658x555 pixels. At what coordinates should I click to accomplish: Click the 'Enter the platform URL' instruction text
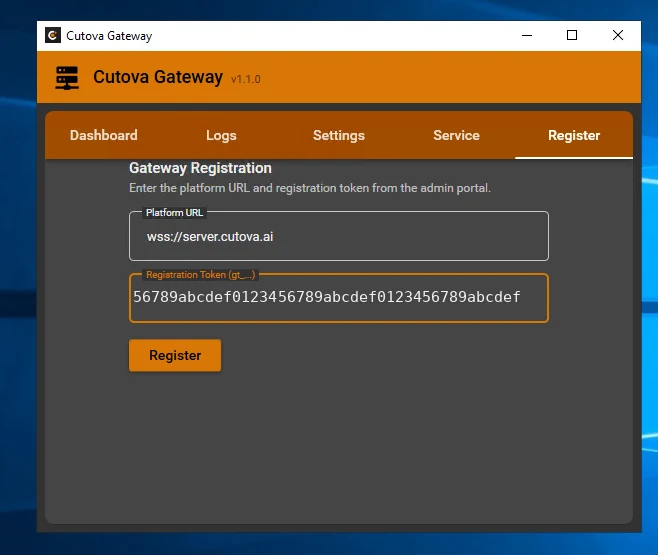(310, 188)
